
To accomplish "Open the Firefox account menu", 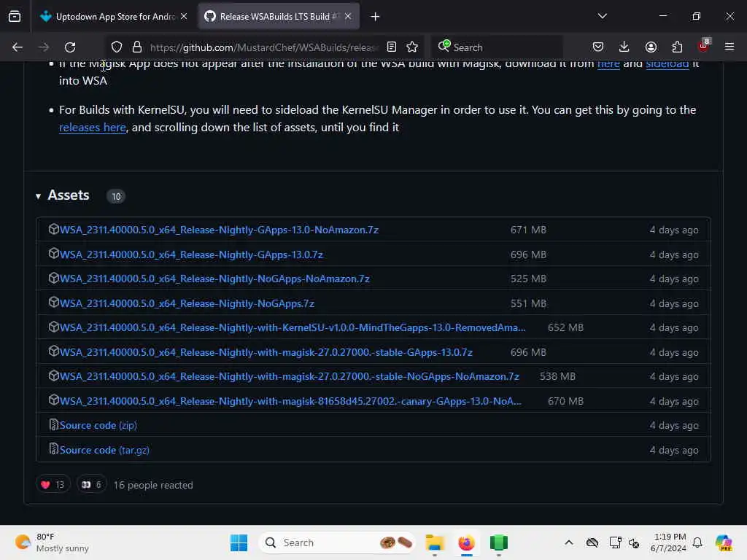I will tap(651, 47).
